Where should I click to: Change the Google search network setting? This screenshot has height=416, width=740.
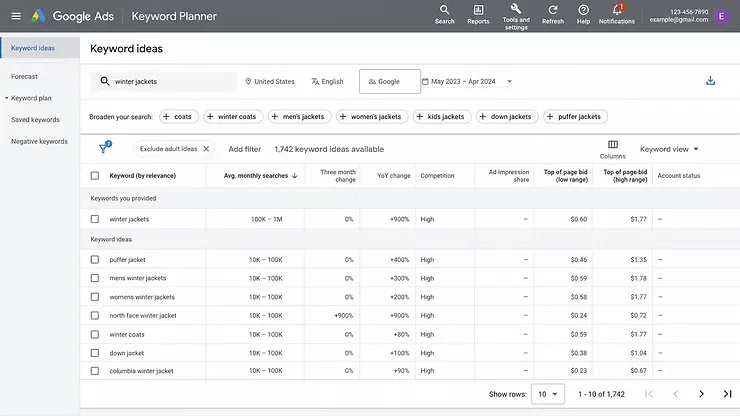click(390, 81)
